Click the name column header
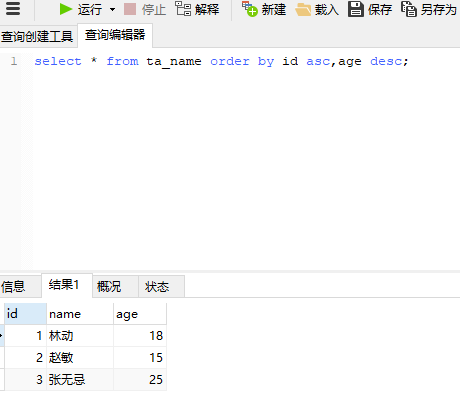The image size is (460, 404). [80, 314]
